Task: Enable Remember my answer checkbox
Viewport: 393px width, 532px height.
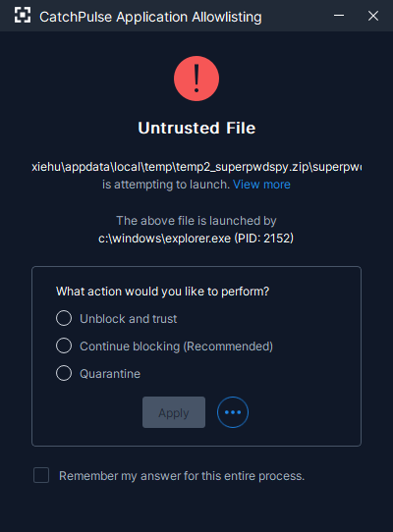Action: tap(41, 475)
